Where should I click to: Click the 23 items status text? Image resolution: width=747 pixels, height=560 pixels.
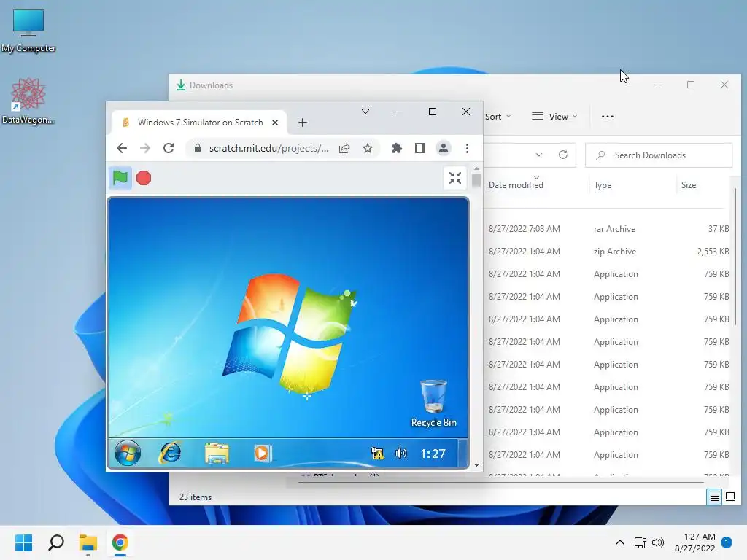coord(196,497)
